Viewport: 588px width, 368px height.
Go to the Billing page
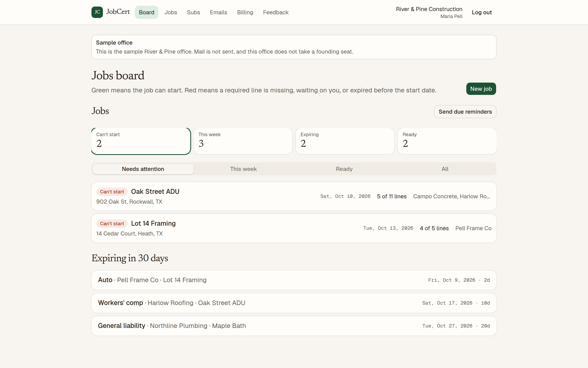(245, 12)
